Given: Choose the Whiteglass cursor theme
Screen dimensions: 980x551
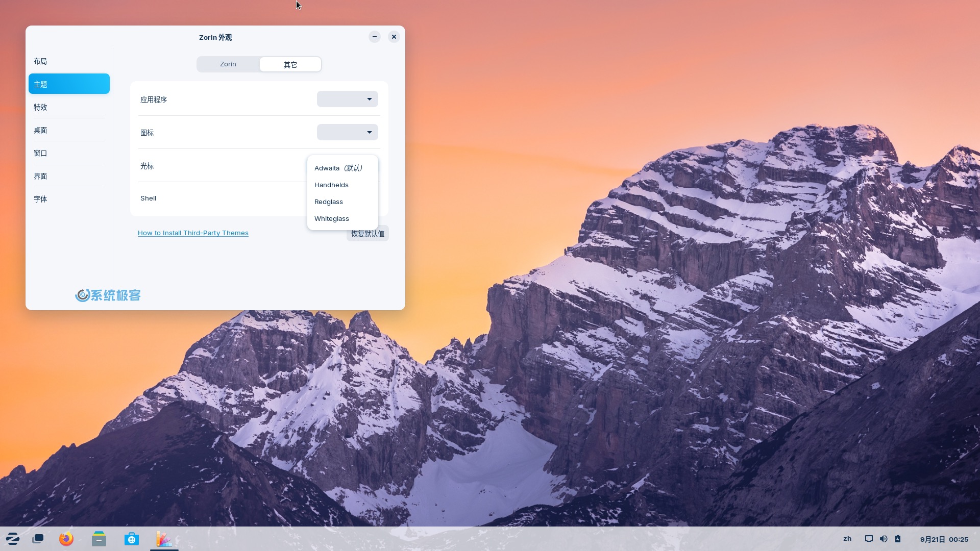Looking at the screenshot, I should (342, 218).
